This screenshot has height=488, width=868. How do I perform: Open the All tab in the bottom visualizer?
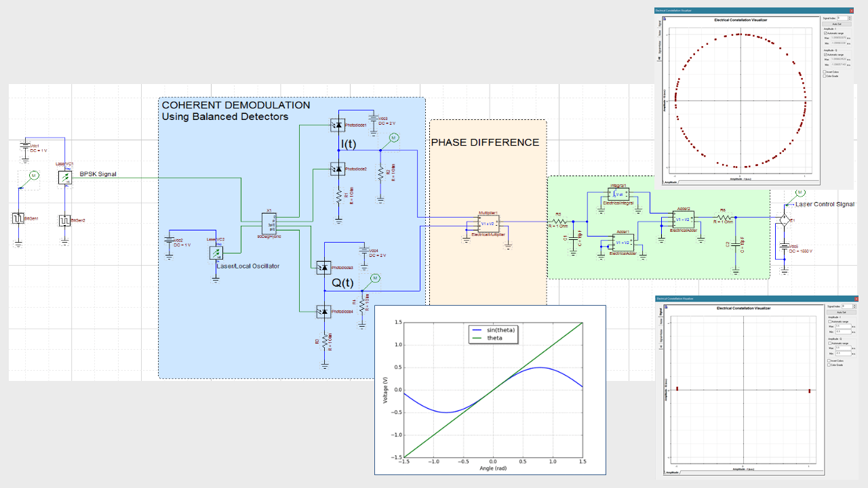(x=660, y=346)
